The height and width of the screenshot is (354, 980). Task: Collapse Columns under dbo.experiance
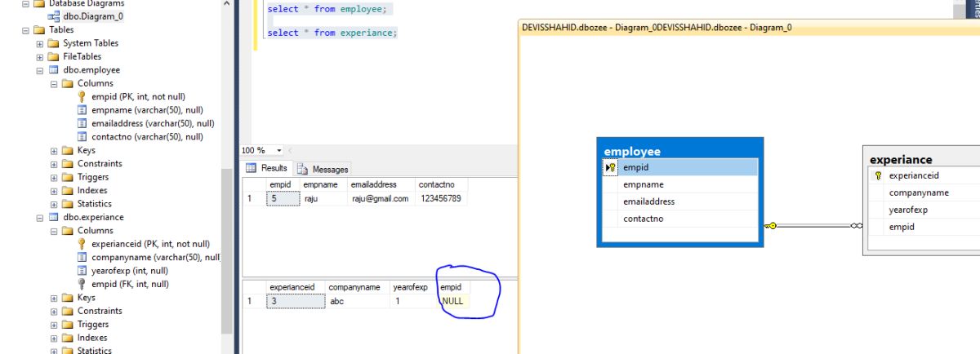[54, 231]
